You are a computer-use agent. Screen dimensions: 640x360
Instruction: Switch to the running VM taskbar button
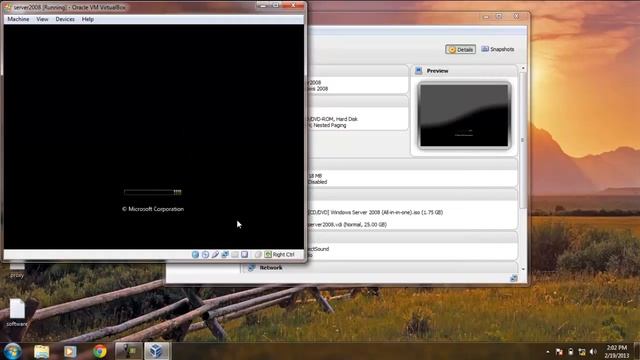[128, 351]
